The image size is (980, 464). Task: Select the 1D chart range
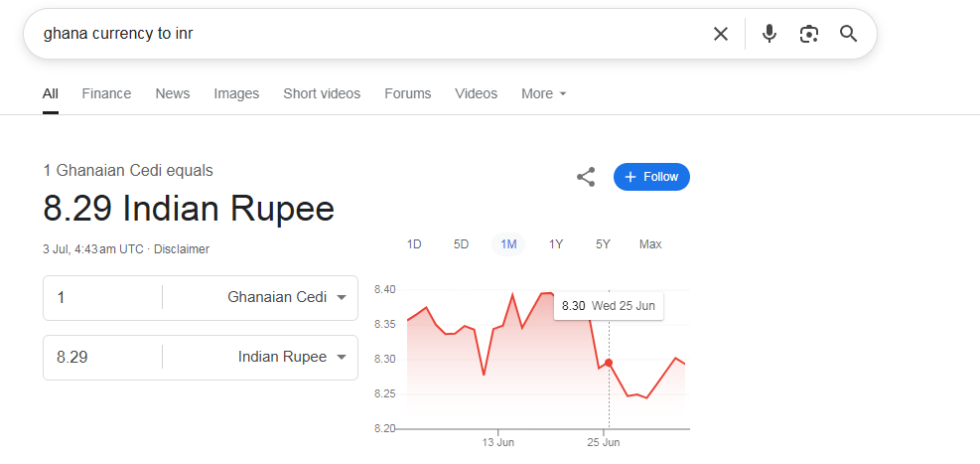click(414, 244)
